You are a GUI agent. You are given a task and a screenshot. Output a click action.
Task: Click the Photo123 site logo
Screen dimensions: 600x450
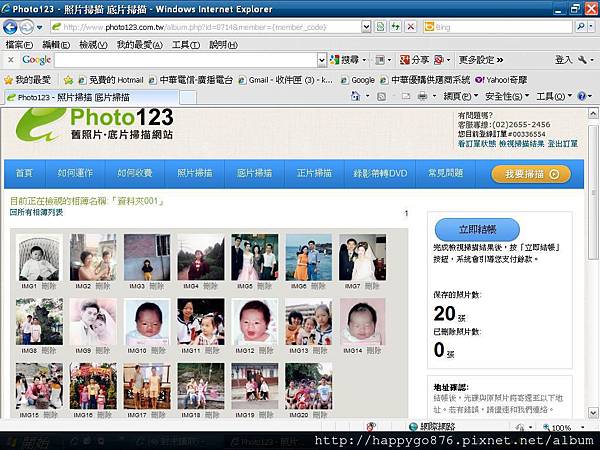coord(95,124)
